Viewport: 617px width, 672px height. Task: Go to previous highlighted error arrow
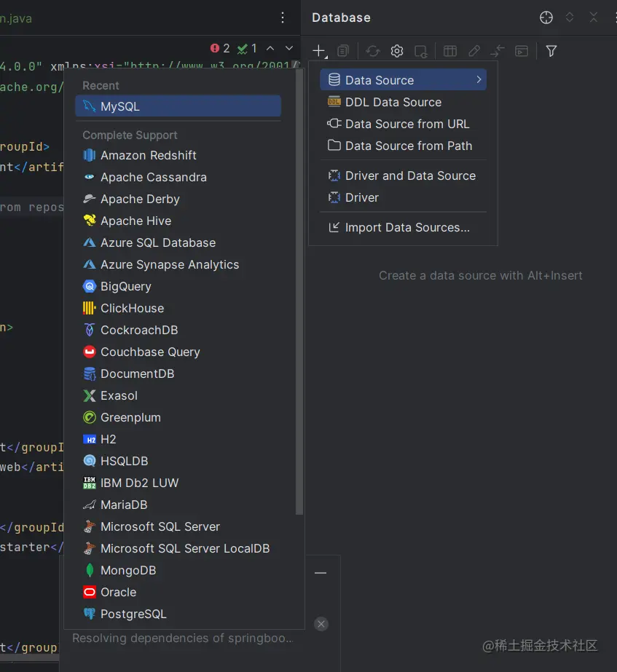270,48
